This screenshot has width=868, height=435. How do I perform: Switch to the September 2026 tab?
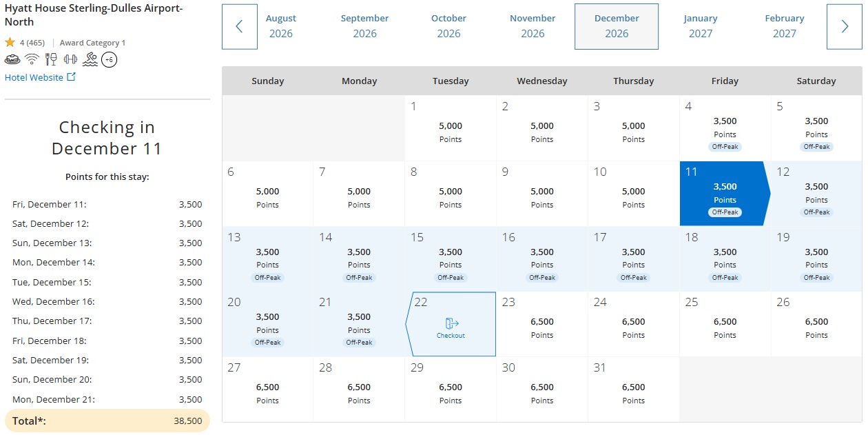coord(364,26)
